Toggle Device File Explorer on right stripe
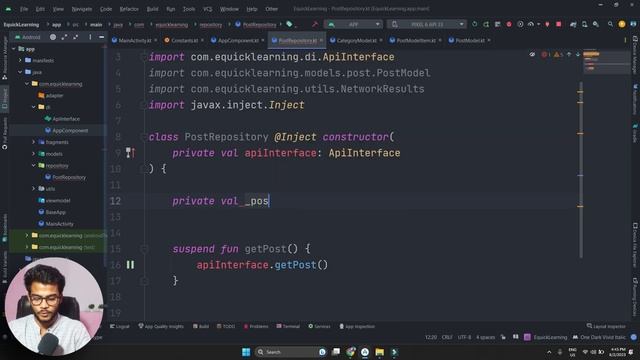 pos(635,245)
